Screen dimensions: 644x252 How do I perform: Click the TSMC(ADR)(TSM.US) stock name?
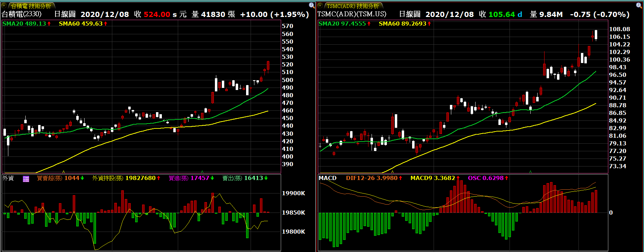(x=352, y=14)
